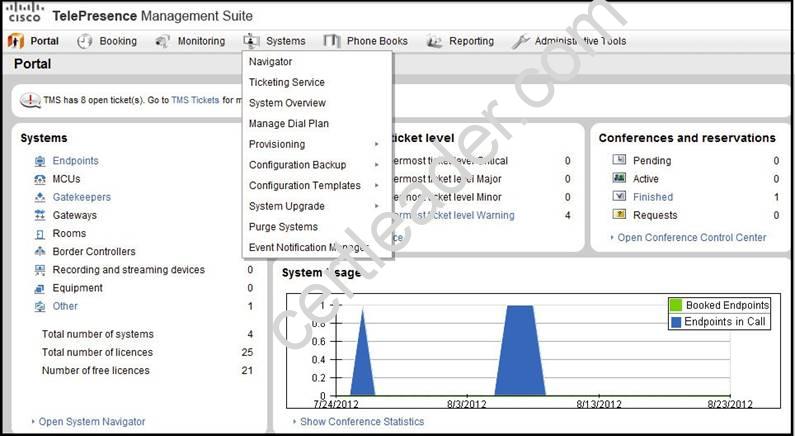Click the Gatekeepers icon
This screenshot has width=795, height=436.
(40, 198)
